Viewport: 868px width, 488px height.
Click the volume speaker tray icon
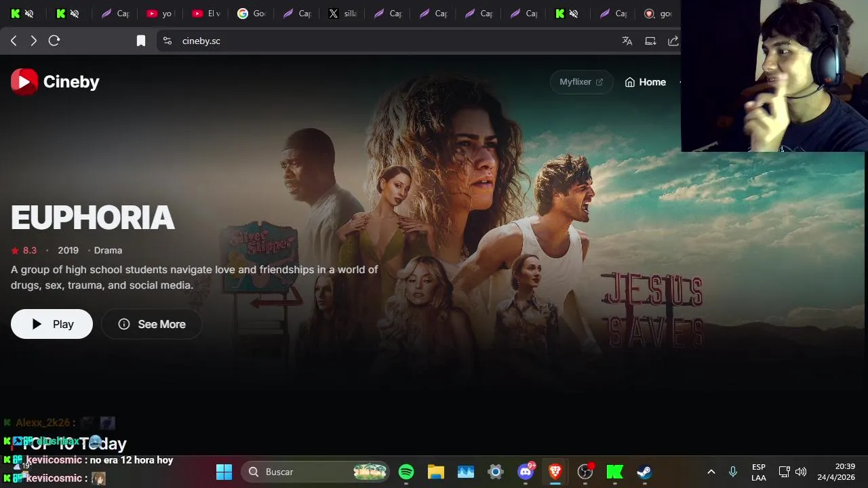[x=801, y=472]
